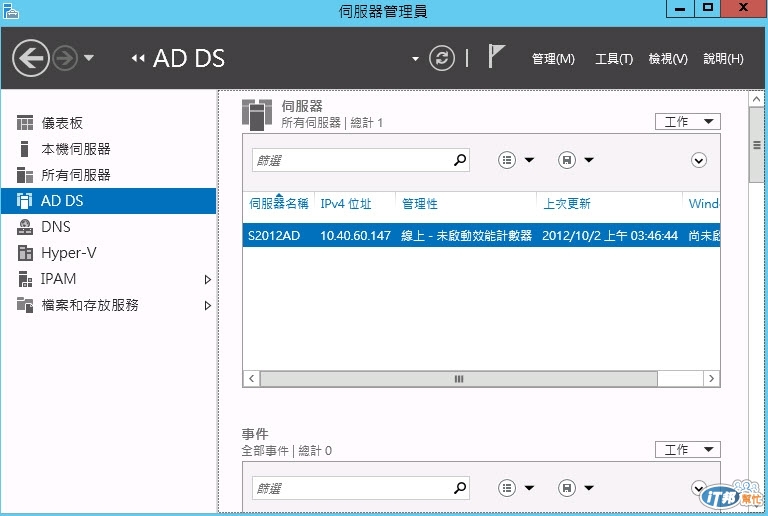
Task: Click the Server Manager title bar icon
Action: (11, 11)
